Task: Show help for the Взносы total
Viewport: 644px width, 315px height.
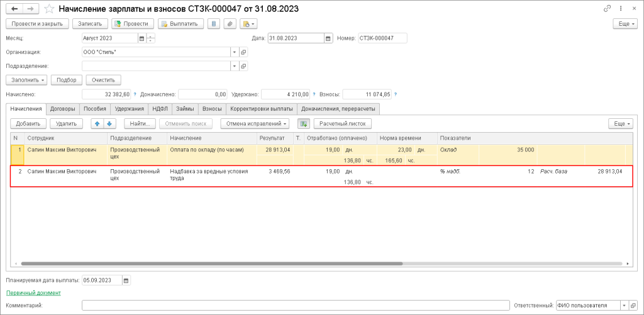Action: tap(396, 94)
